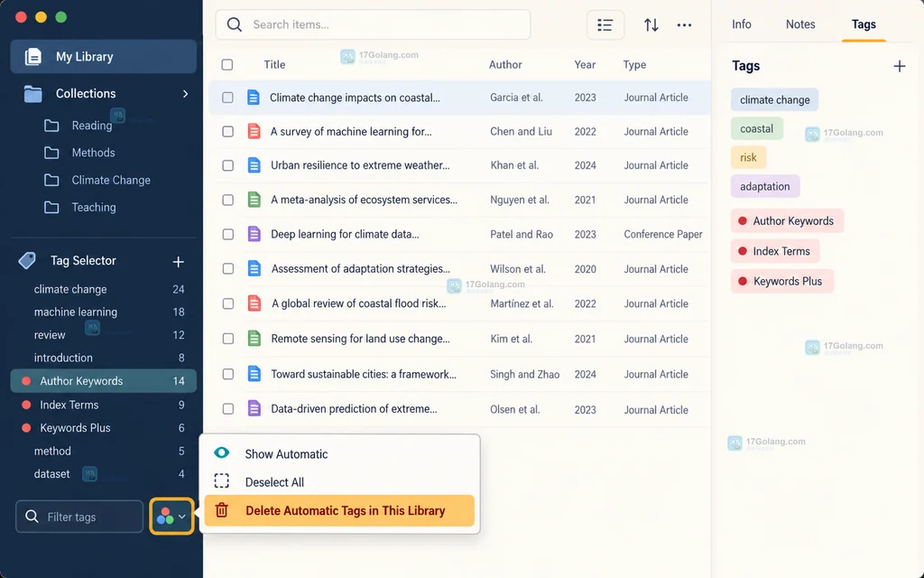This screenshot has height=578, width=924.
Task: Expand the Collections chevron
Action: click(x=185, y=94)
